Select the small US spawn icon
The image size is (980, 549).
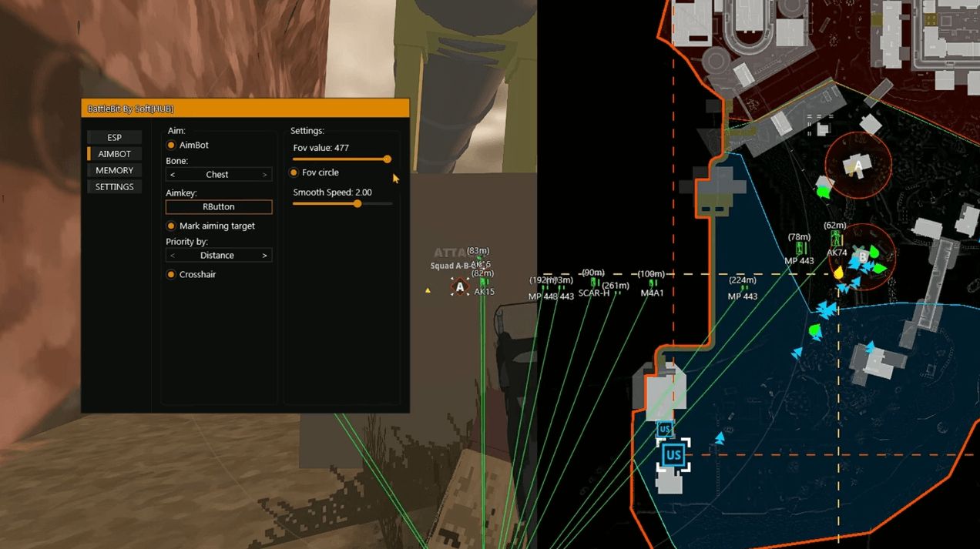point(664,429)
